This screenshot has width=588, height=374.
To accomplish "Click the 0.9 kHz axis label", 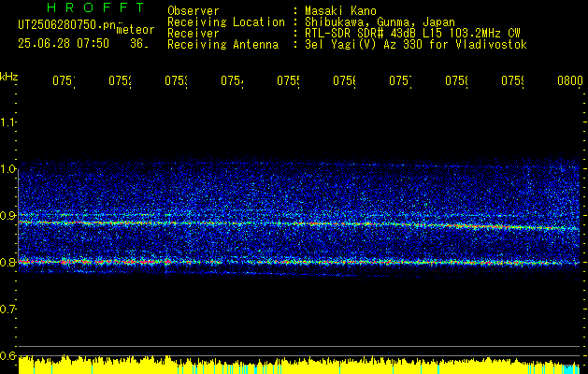I will click(7, 216).
